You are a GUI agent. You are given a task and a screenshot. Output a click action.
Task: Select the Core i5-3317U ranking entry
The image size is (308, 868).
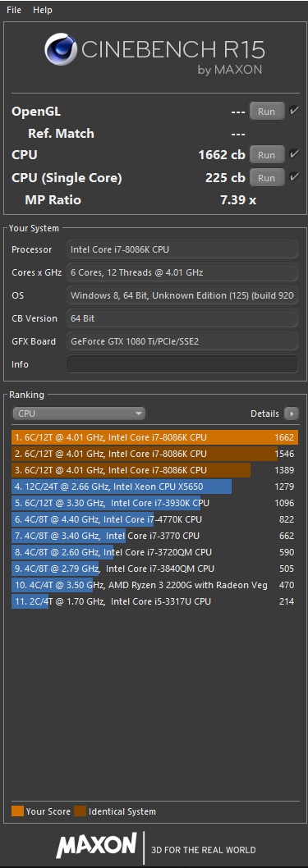(154, 601)
